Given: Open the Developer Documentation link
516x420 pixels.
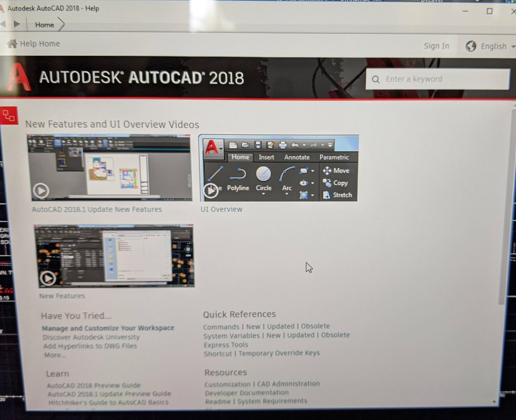Looking at the screenshot, I should (247, 392).
